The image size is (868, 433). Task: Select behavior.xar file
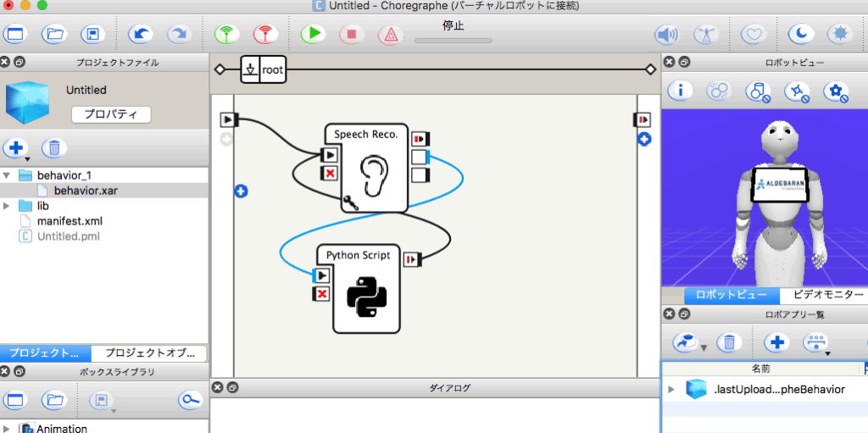pyautogui.click(x=86, y=191)
